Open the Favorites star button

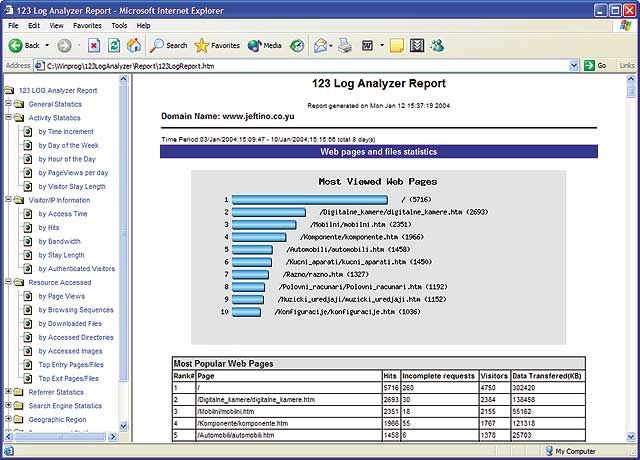click(x=217, y=45)
